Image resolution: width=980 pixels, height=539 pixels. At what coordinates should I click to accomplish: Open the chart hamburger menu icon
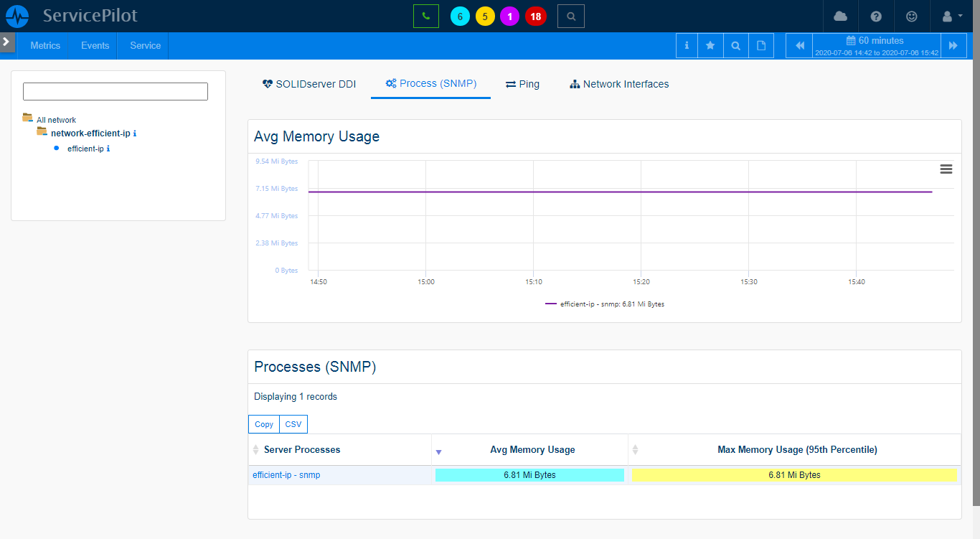(946, 169)
